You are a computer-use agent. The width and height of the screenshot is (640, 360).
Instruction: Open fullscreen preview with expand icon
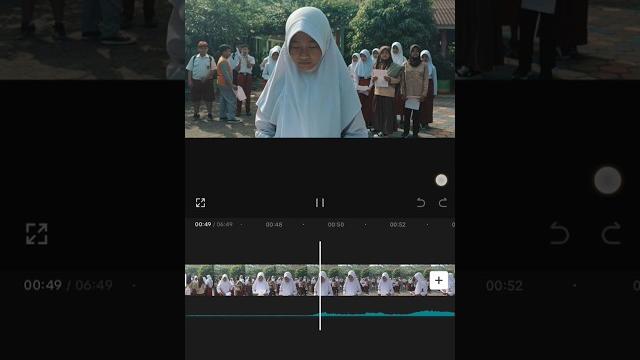[200, 202]
